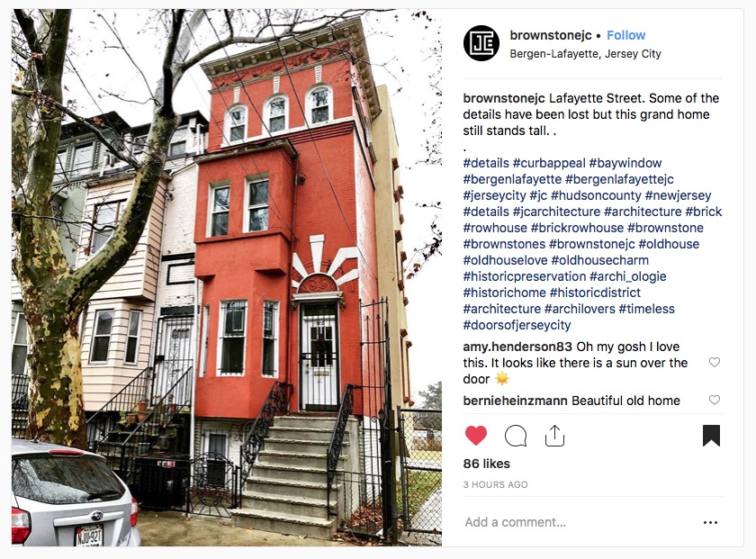This screenshot has width=756, height=559.
Task: Open the #doorsofjerseycity hashtag
Action: (517, 325)
